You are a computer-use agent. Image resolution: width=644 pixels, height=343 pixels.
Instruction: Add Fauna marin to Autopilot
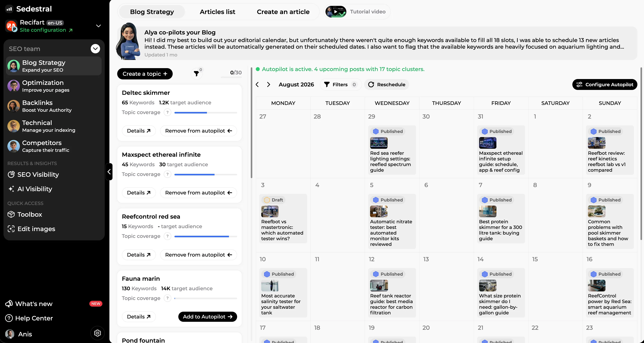pyautogui.click(x=208, y=317)
